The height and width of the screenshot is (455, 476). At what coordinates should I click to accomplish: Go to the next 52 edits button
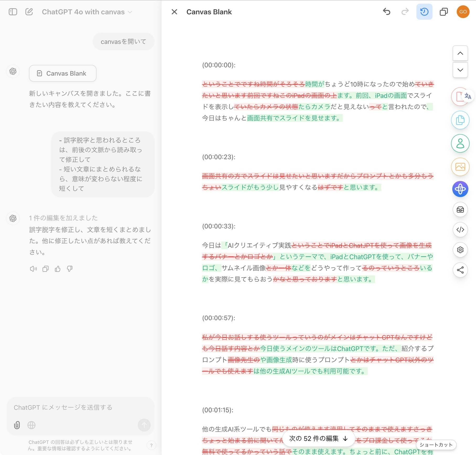(x=319, y=438)
